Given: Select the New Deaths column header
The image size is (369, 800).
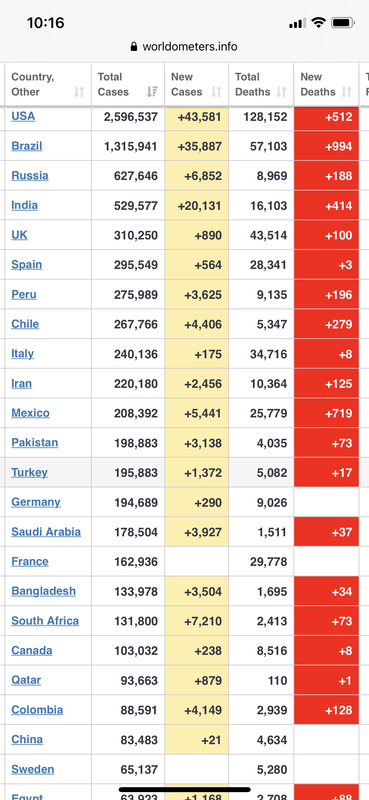Looking at the screenshot, I should pyautogui.click(x=326, y=85).
